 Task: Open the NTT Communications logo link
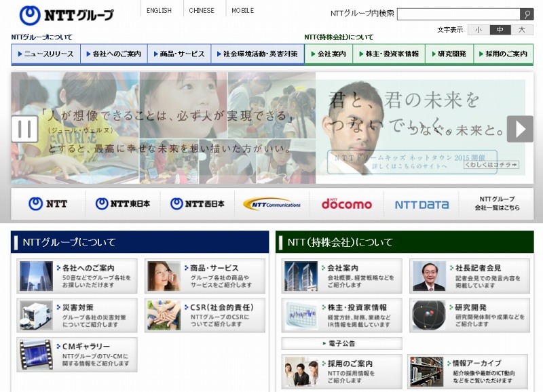click(x=272, y=204)
